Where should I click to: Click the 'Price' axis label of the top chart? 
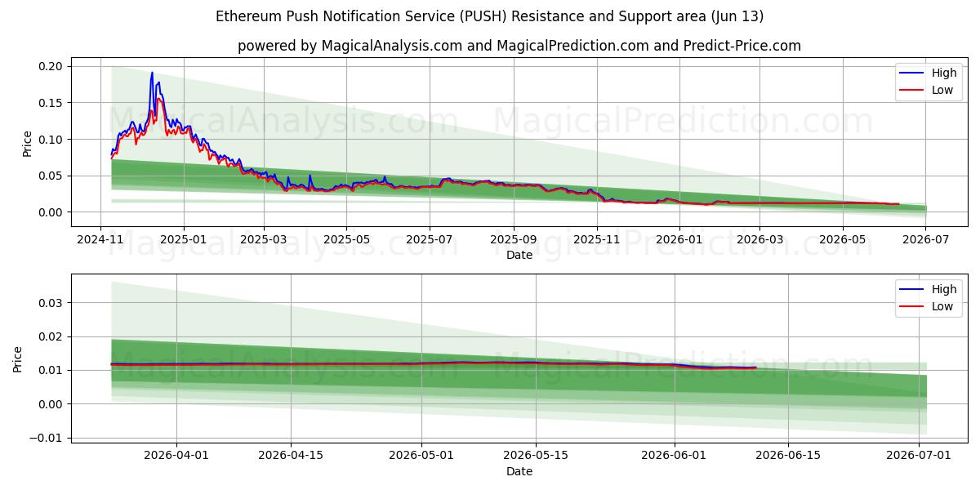[27, 143]
